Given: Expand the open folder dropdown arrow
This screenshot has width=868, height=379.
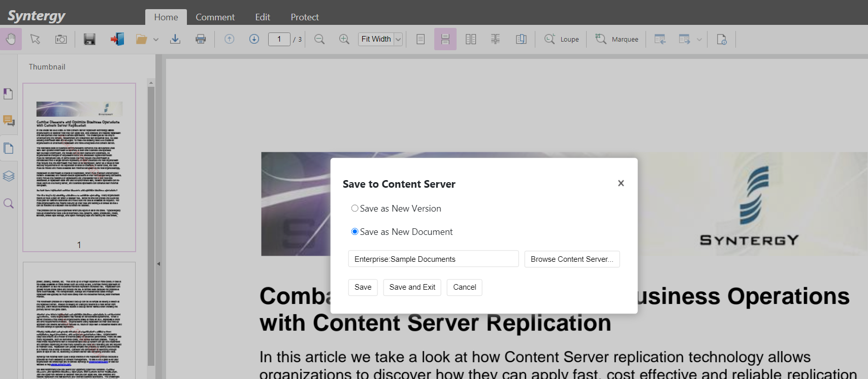Looking at the screenshot, I should [x=156, y=40].
